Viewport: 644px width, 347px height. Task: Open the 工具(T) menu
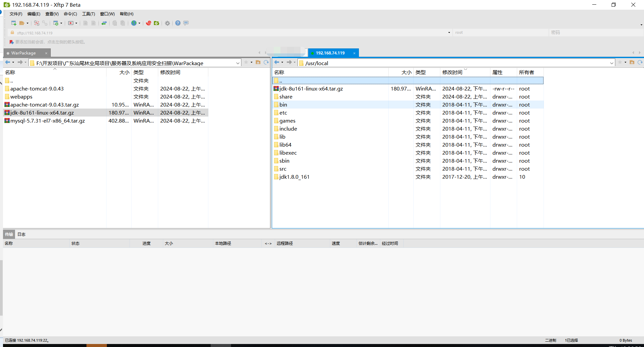click(88, 14)
